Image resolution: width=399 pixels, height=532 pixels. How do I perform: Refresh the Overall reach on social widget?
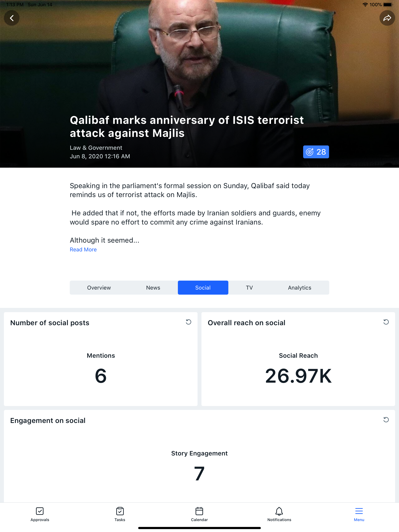386,322
